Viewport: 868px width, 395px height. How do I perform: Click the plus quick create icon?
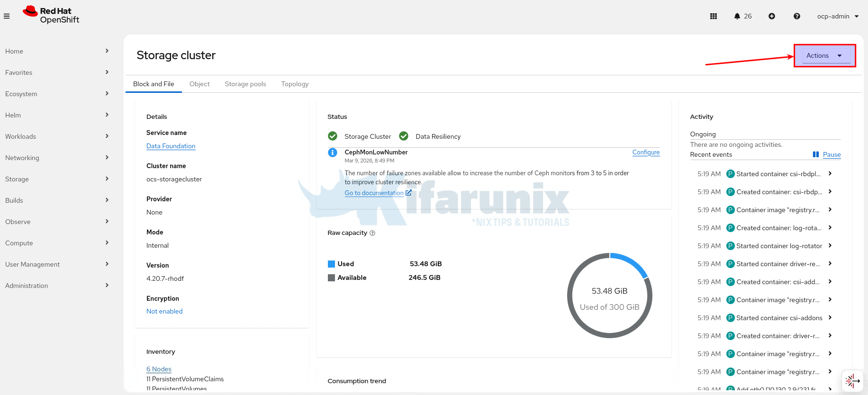pyautogui.click(x=772, y=16)
